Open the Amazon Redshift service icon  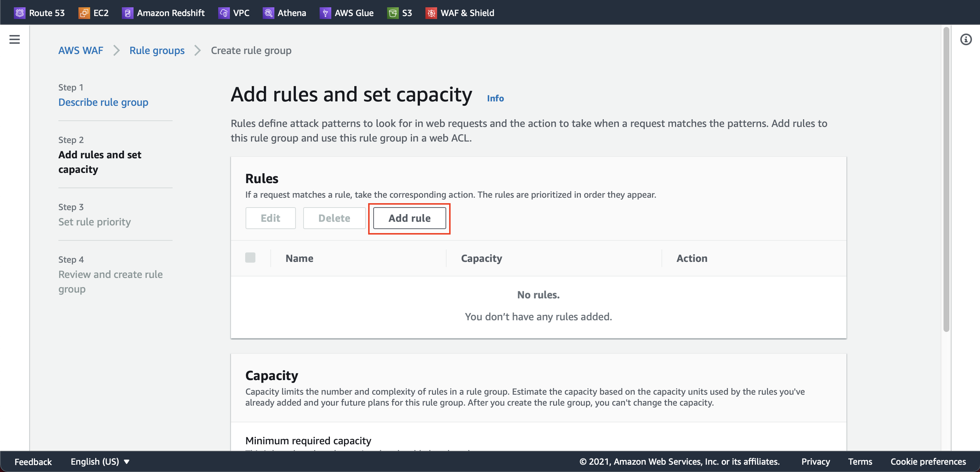(127, 13)
